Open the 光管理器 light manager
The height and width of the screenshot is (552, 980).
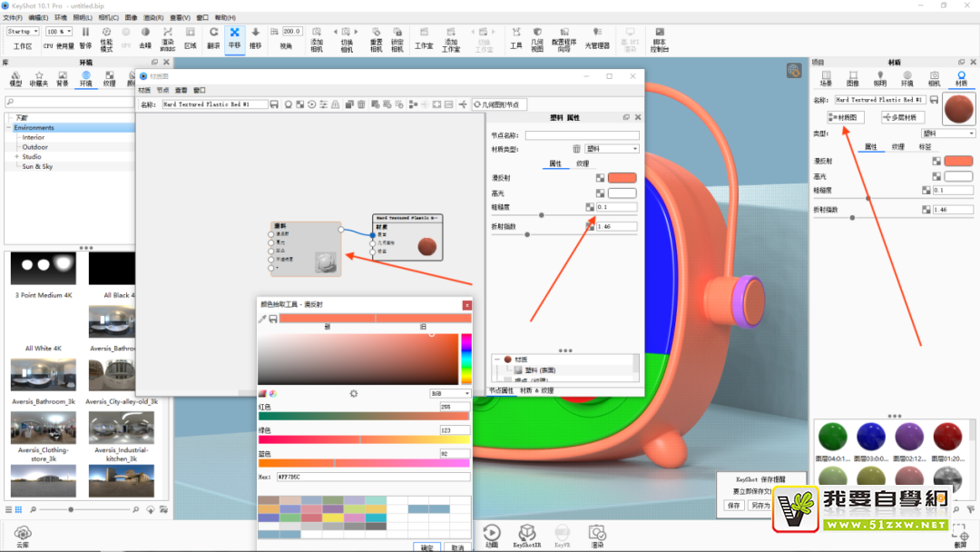click(597, 37)
